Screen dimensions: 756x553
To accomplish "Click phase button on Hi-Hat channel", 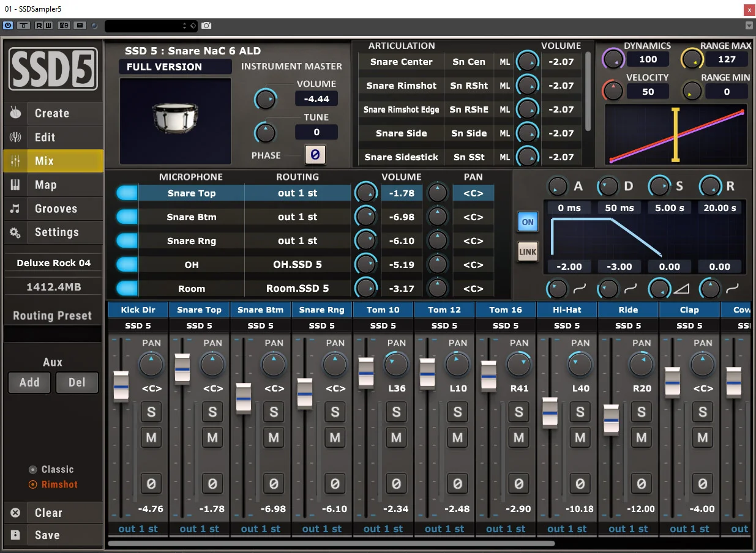I will point(580,484).
